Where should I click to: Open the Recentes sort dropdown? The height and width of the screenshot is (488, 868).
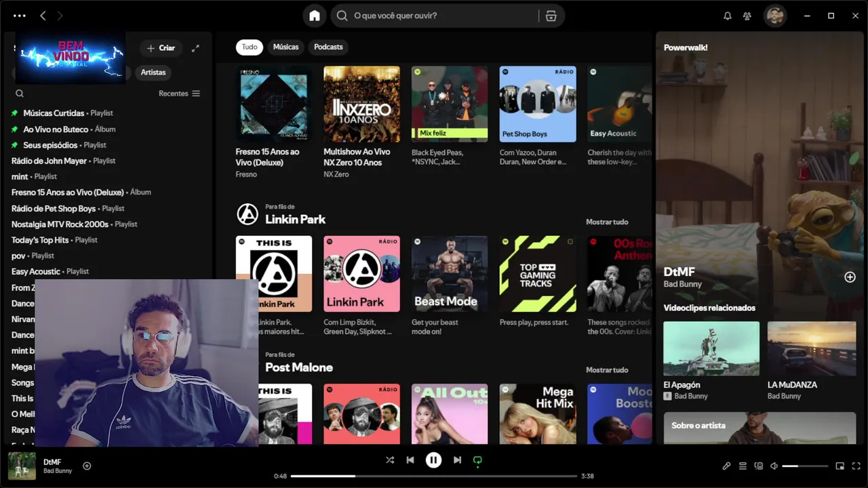click(180, 94)
